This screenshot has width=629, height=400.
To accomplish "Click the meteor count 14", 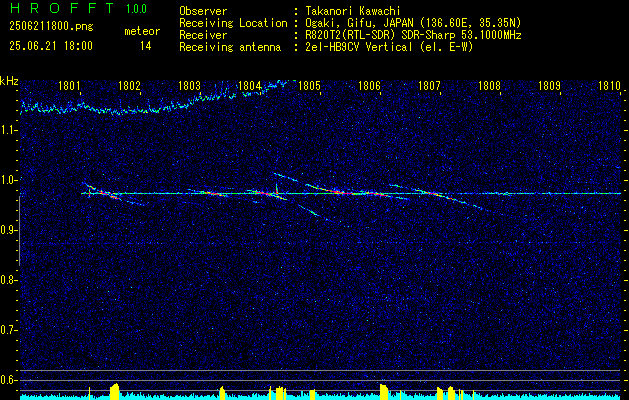I will tap(146, 46).
